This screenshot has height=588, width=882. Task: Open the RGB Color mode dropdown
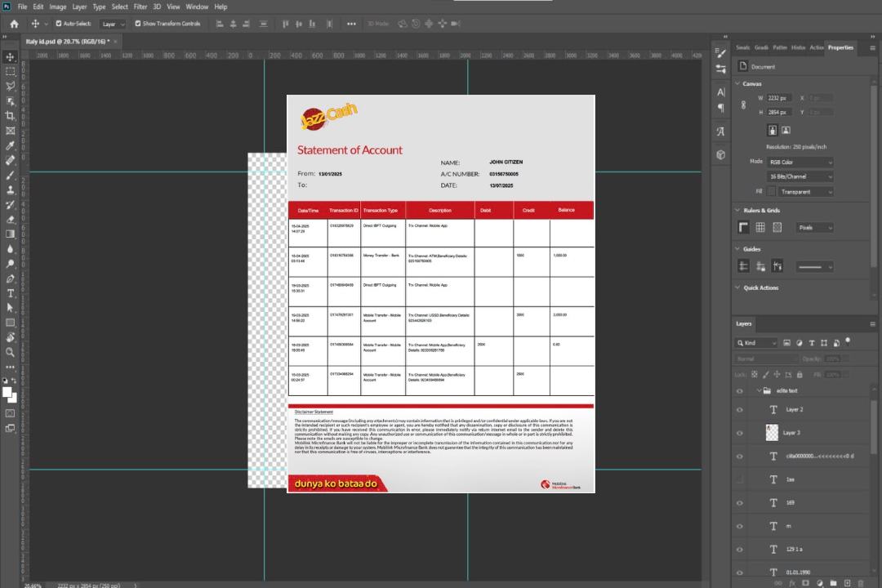tap(800, 162)
